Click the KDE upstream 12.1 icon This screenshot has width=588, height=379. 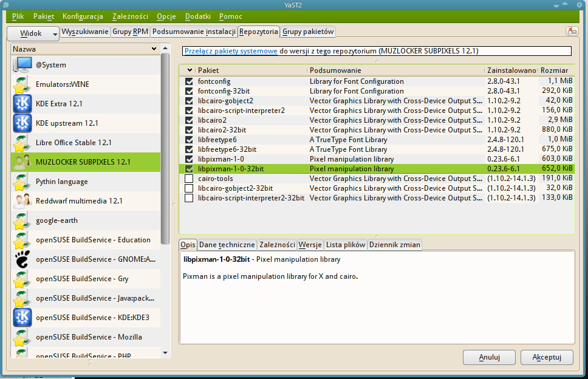22,123
